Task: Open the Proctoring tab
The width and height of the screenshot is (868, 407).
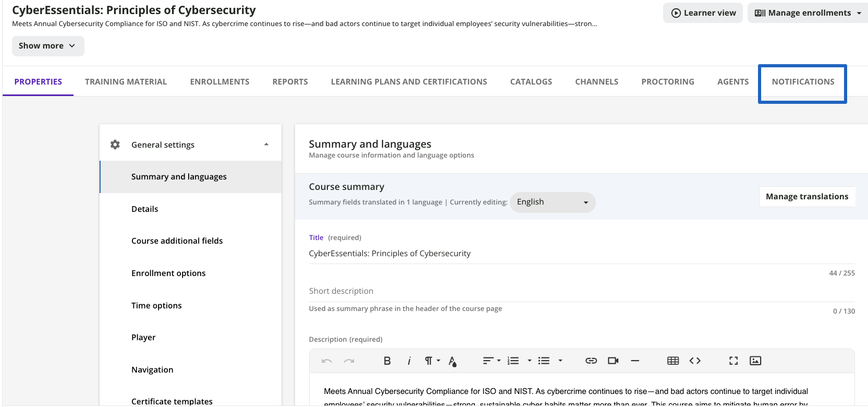Action: pos(667,81)
